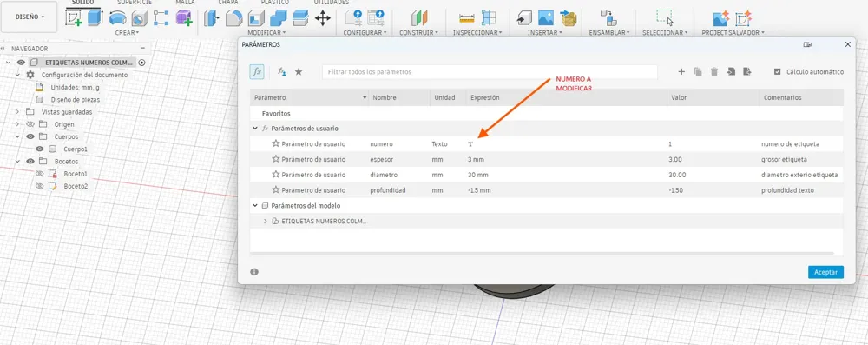This screenshot has height=345, width=868.
Task: Select the Combine bodies tool
Action: pyautogui.click(x=278, y=18)
